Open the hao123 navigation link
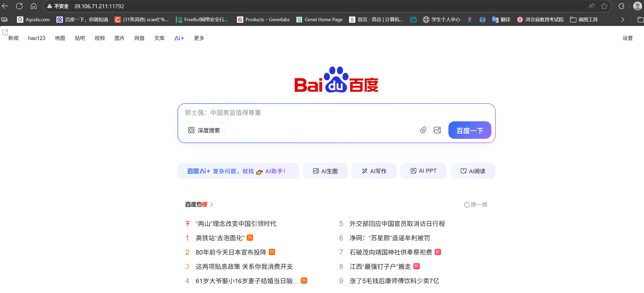 coord(37,38)
